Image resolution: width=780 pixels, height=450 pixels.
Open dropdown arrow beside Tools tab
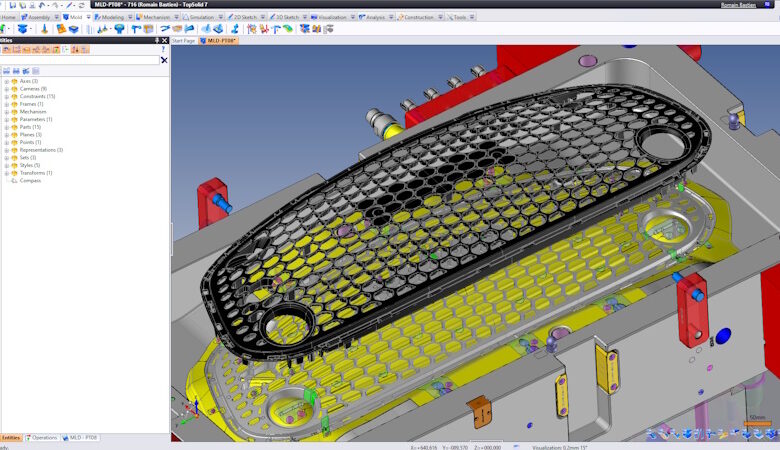pyautogui.click(x=472, y=17)
